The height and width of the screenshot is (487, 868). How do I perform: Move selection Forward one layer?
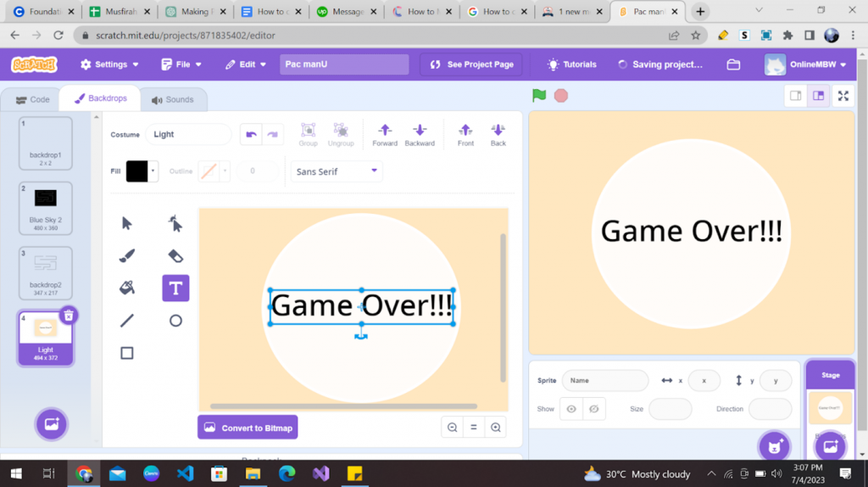385,135
